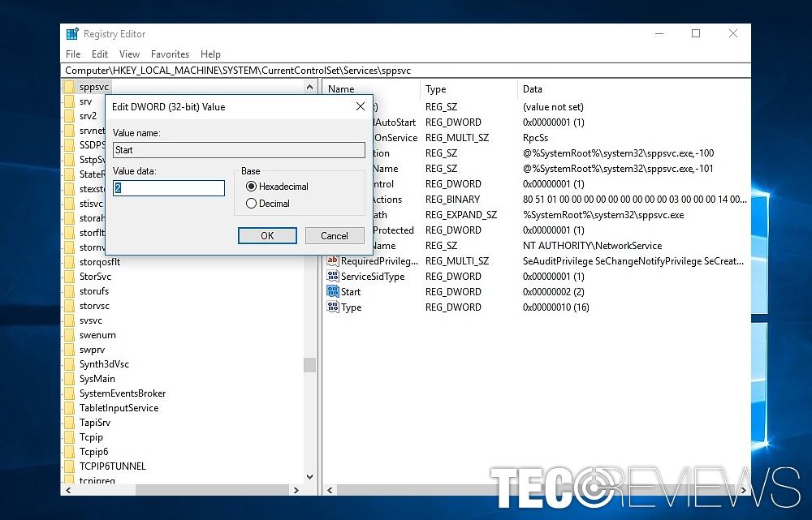Click the DWORD icon beside the Type value
The height and width of the screenshot is (520, 812).
(x=332, y=307)
